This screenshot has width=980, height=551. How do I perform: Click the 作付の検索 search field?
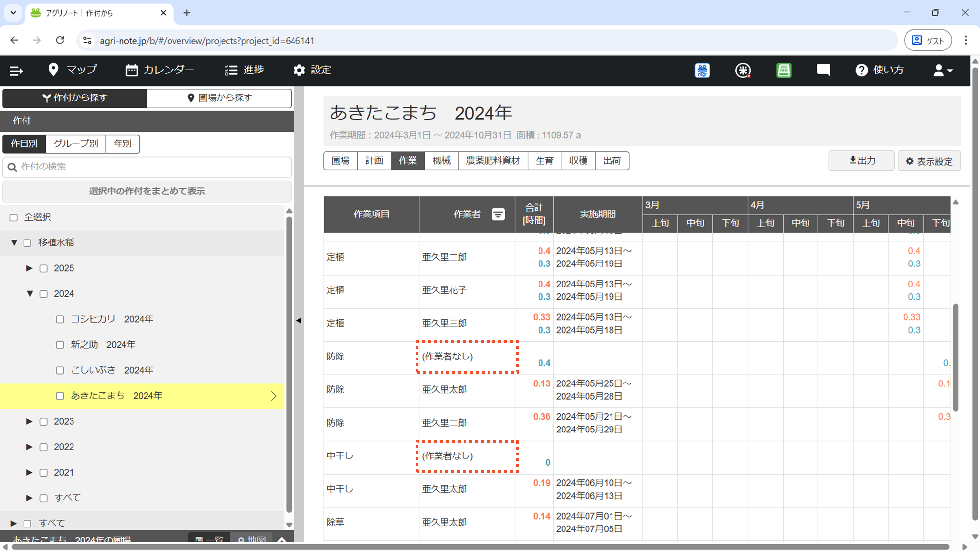tap(147, 167)
